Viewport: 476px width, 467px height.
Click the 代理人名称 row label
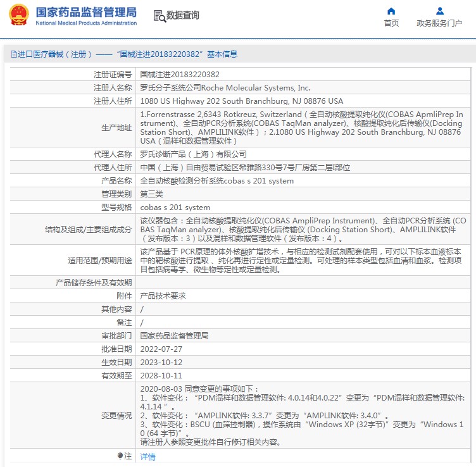[113, 154]
